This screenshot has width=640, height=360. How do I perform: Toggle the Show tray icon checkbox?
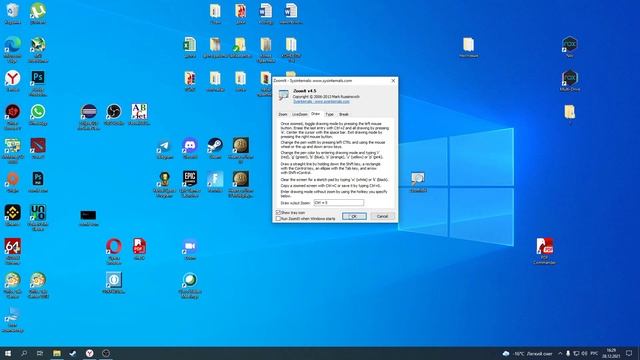point(278,213)
